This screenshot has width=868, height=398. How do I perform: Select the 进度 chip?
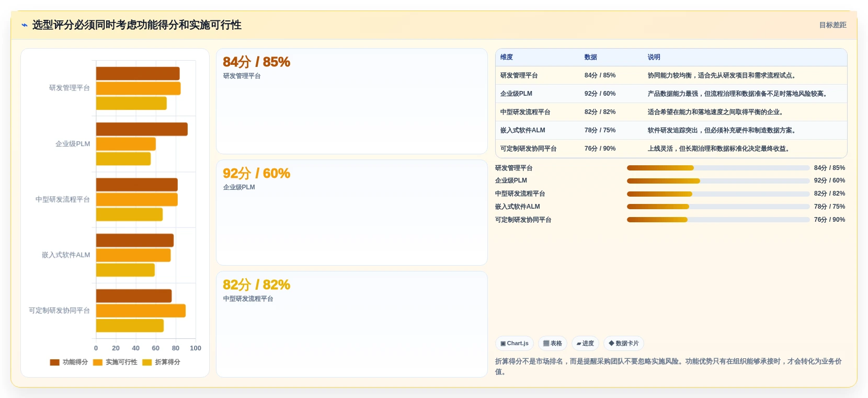tap(585, 344)
